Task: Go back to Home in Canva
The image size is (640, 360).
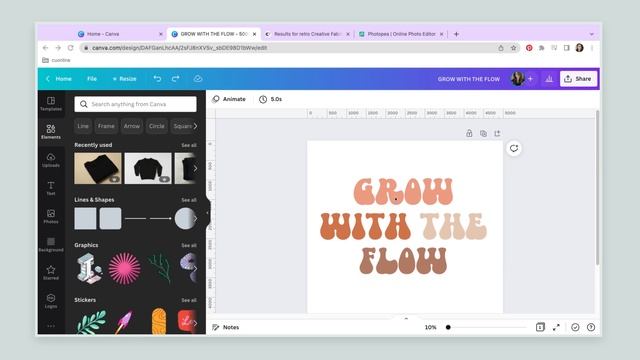Action: point(59,79)
